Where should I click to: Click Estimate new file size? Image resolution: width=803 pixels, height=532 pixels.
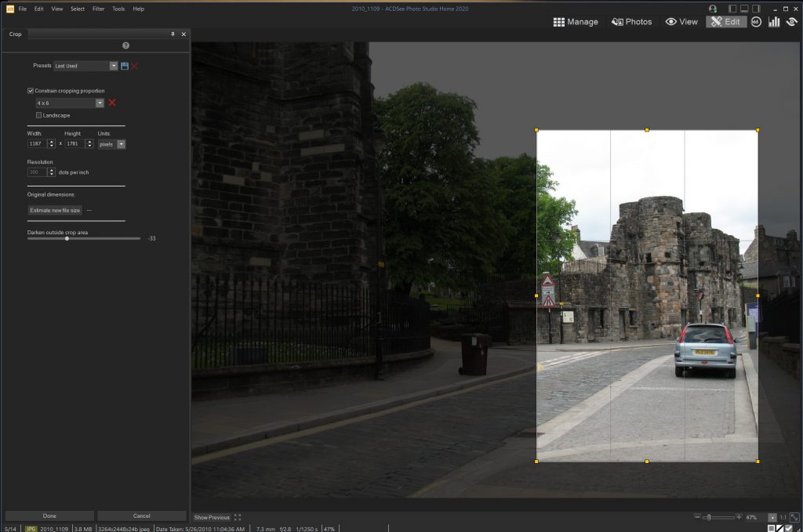point(55,210)
